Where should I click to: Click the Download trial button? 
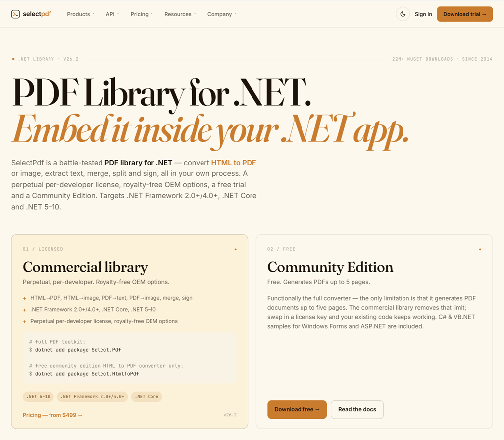(x=464, y=14)
